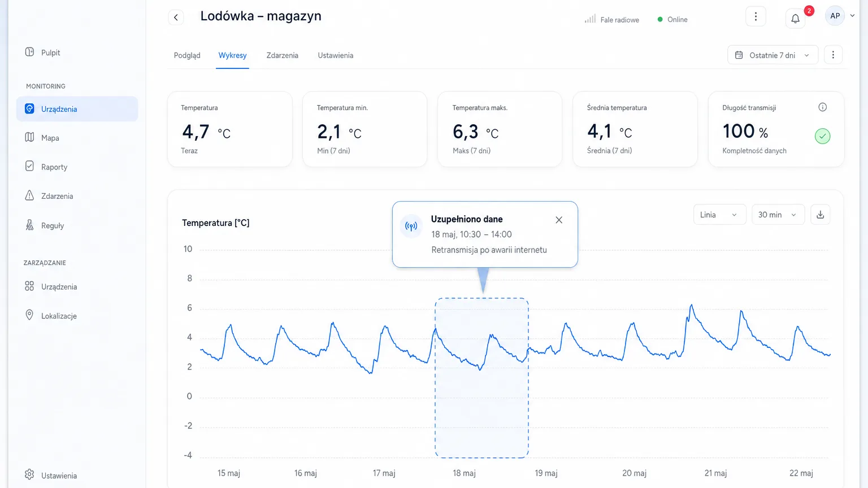This screenshot has height=488, width=868.
Task: Switch to the Zdarzenia tab
Action: click(282, 55)
